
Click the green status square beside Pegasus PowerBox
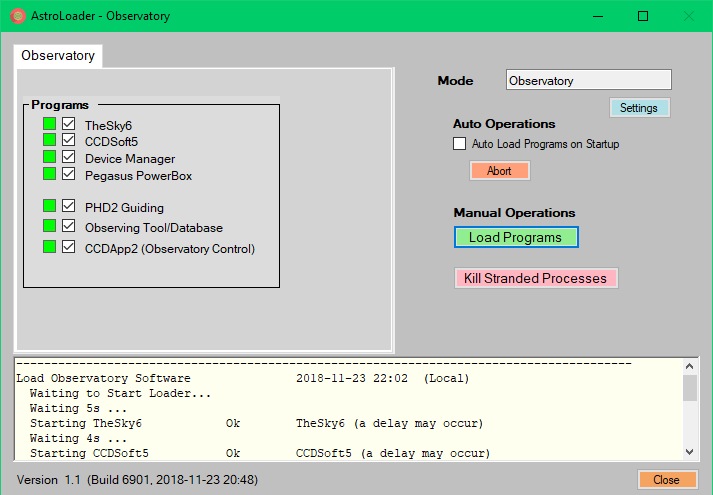(50, 174)
